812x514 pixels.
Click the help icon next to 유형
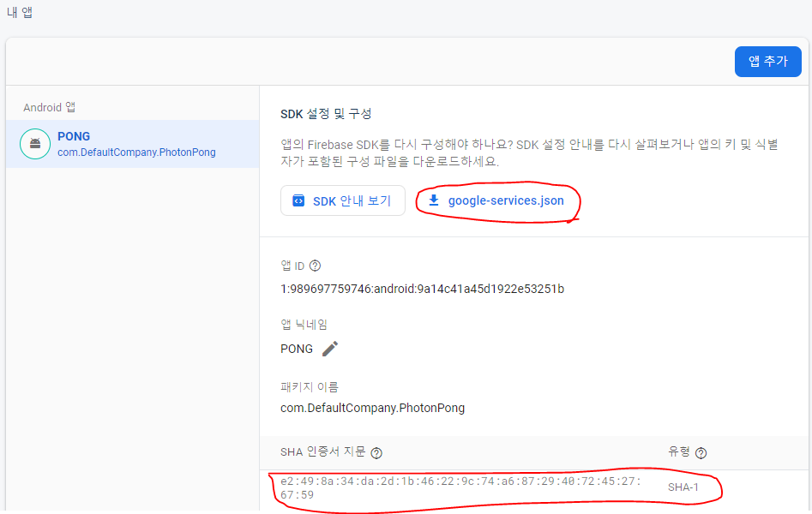[x=701, y=453]
